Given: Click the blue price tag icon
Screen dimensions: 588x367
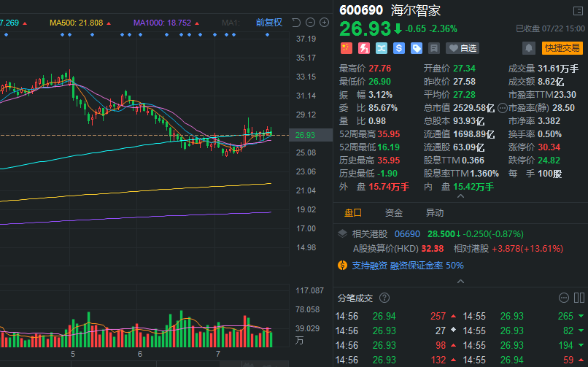Looking at the screenshot, I should [417, 48].
